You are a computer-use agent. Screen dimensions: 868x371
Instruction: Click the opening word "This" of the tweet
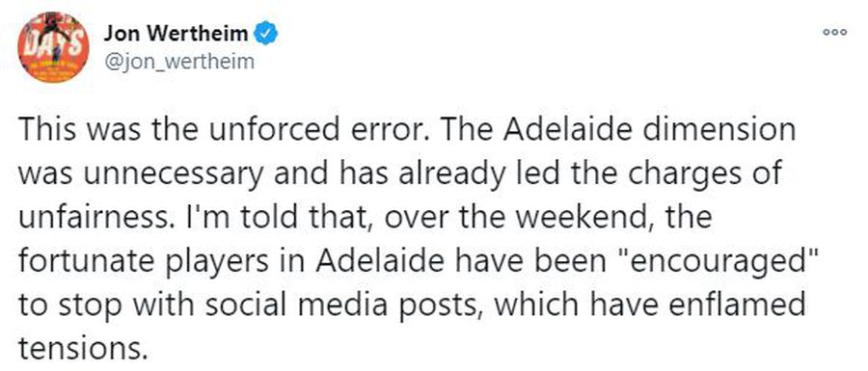tap(48, 130)
